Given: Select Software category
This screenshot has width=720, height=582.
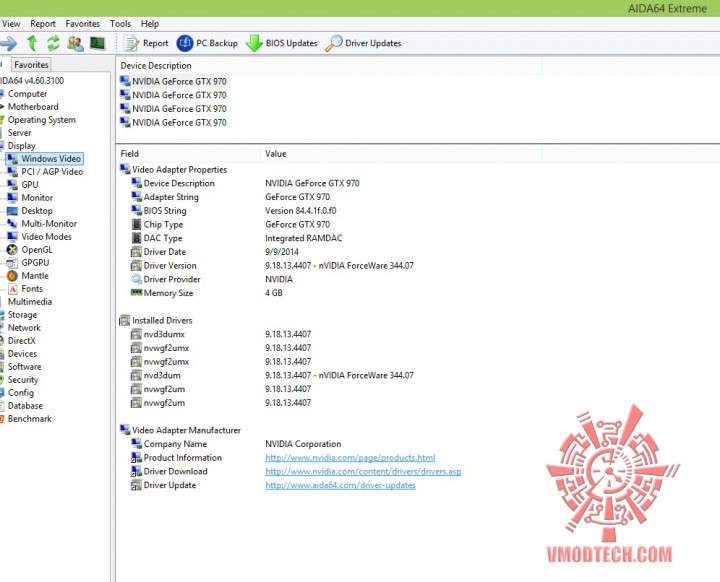Looking at the screenshot, I should (24, 367).
